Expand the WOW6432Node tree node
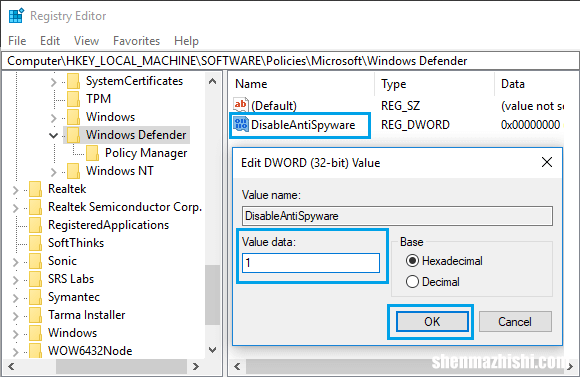The image size is (580, 377). (x=16, y=351)
